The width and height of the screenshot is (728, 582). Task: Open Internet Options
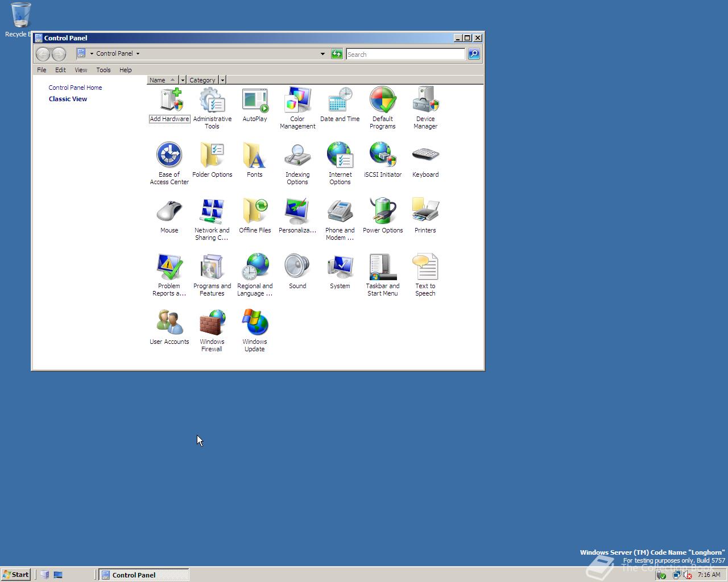coord(340,164)
